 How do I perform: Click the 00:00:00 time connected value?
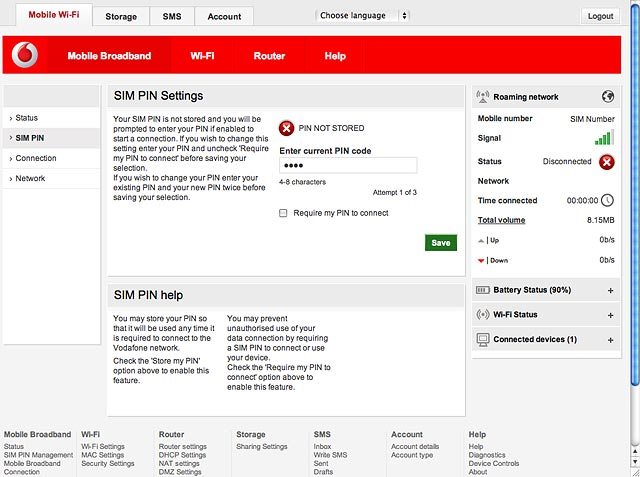(x=582, y=200)
